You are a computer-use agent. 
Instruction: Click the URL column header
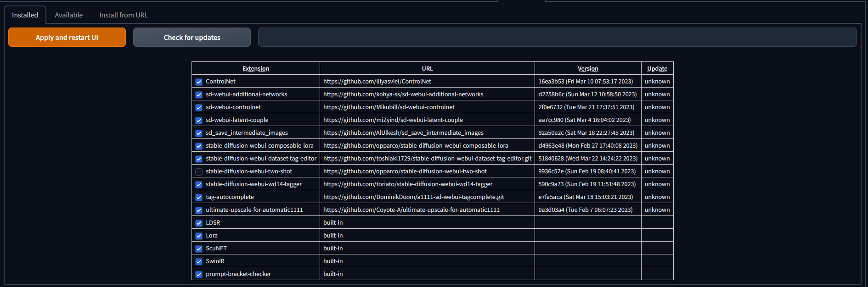427,68
